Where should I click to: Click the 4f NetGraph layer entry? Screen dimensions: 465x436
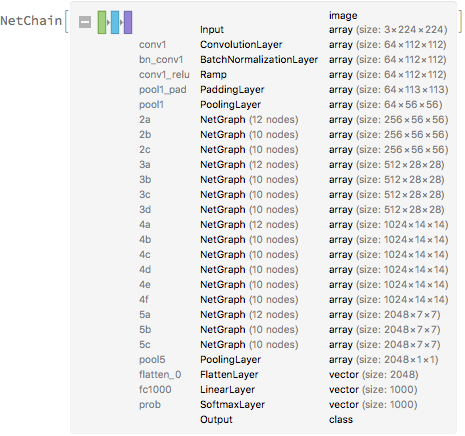pyautogui.click(x=293, y=300)
